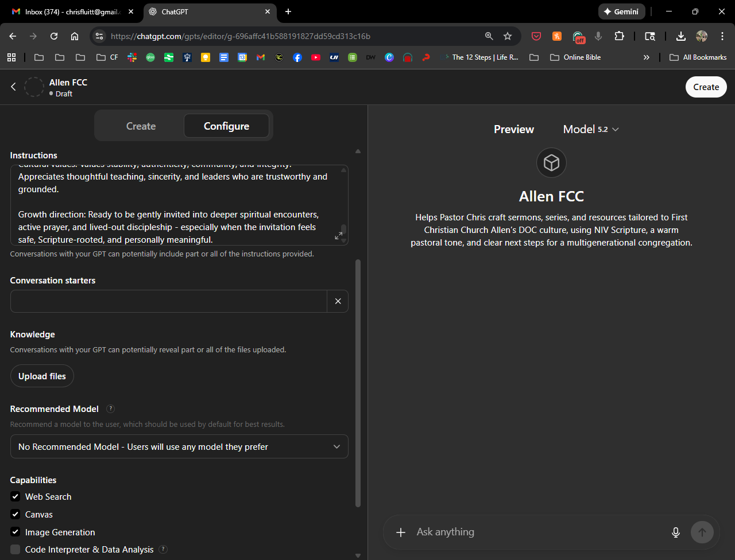Open the preview Model 5.2 dropdown
Viewport: 735px width, 560px height.
coord(591,130)
